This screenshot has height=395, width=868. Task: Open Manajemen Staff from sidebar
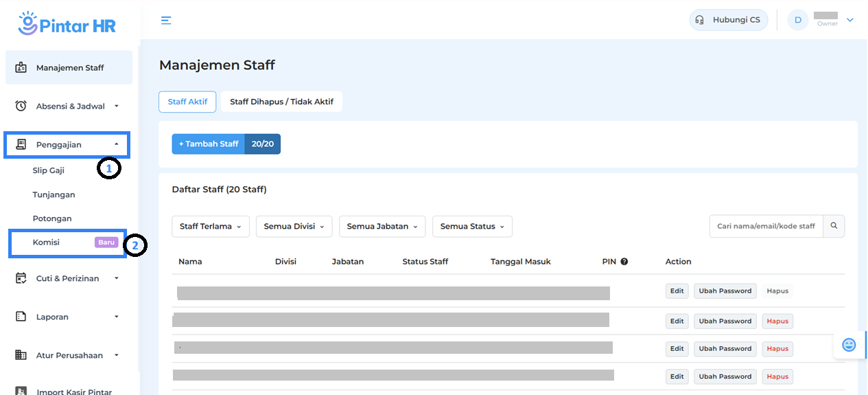(x=69, y=68)
